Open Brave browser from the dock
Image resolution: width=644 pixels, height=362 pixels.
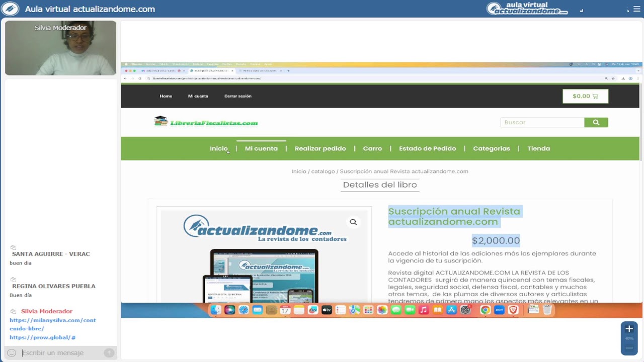click(x=513, y=310)
